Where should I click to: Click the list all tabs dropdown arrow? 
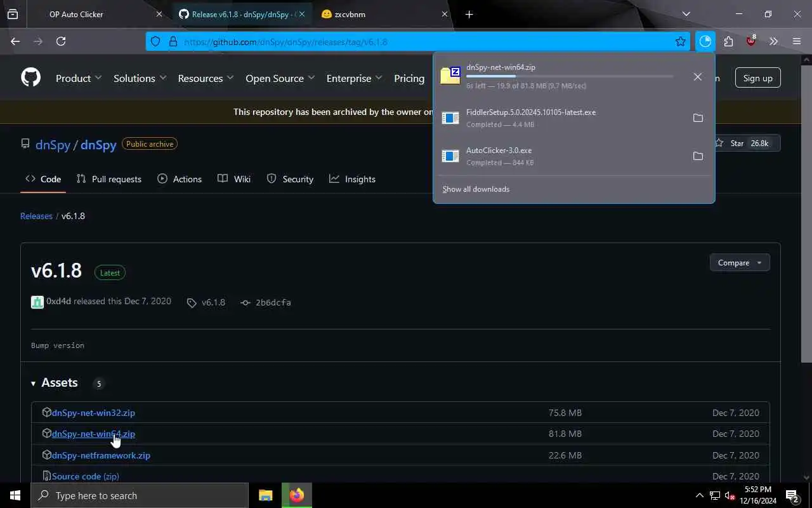686,14
